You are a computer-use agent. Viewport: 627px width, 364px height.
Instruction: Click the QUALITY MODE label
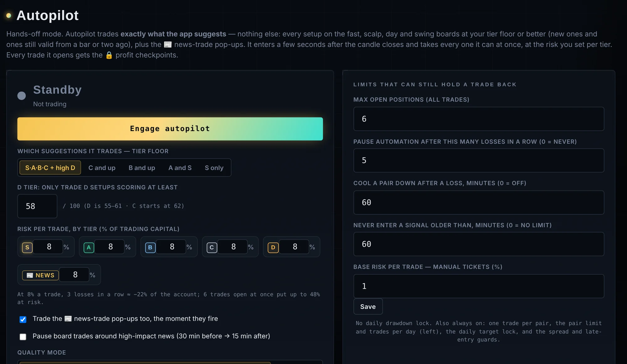click(42, 352)
